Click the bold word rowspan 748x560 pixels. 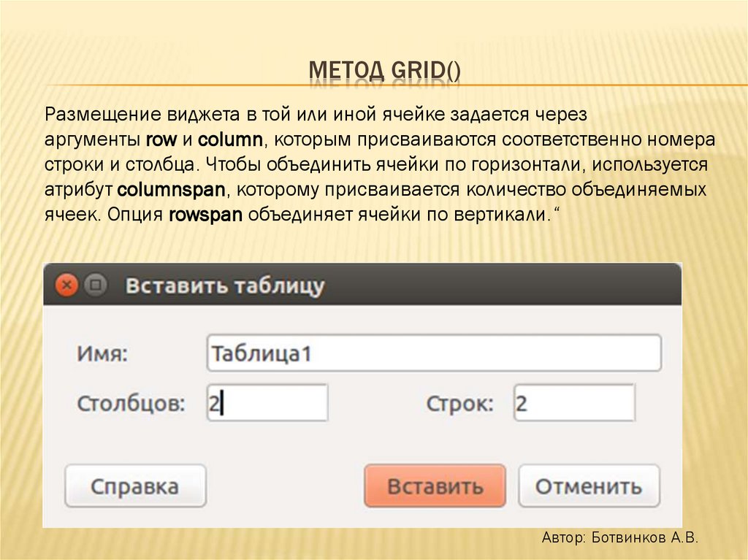(205, 215)
